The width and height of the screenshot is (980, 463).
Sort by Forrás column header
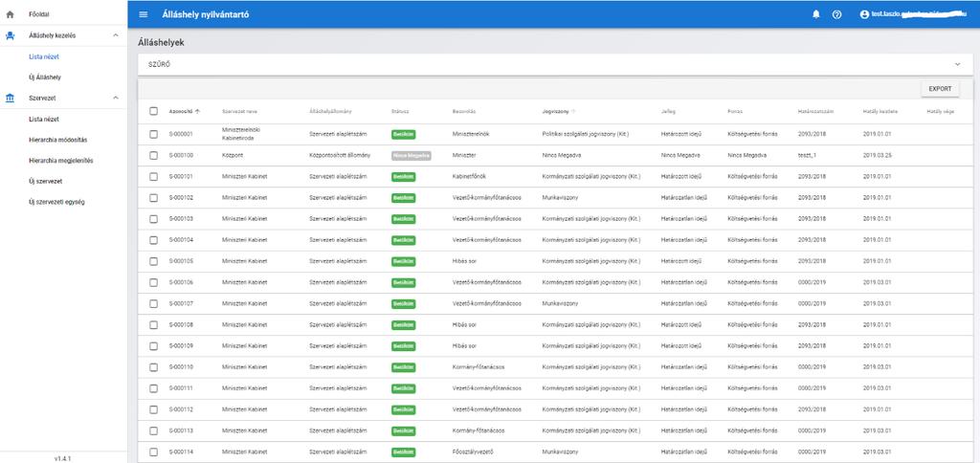(735, 111)
